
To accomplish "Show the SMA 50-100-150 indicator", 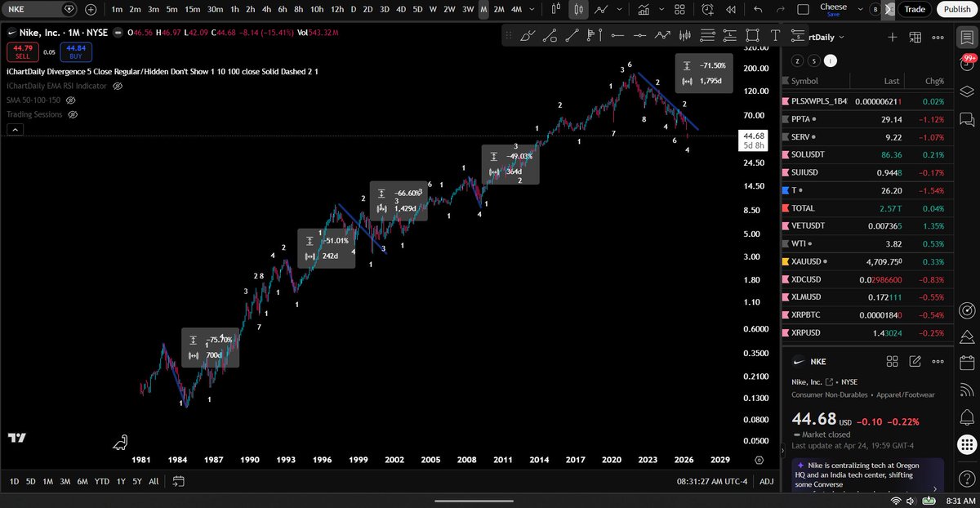I will [x=70, y=100].
